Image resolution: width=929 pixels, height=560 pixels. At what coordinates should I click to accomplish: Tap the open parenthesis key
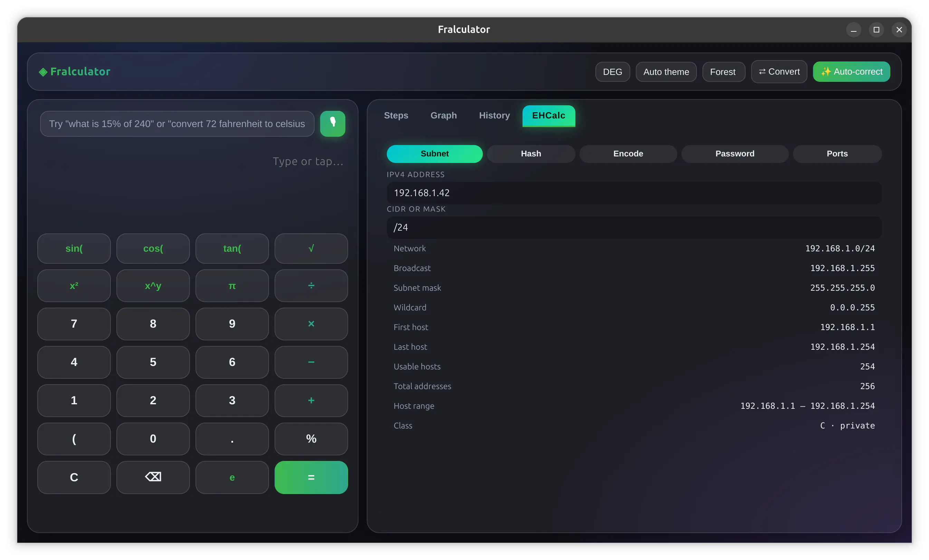(x=74, y=439)
